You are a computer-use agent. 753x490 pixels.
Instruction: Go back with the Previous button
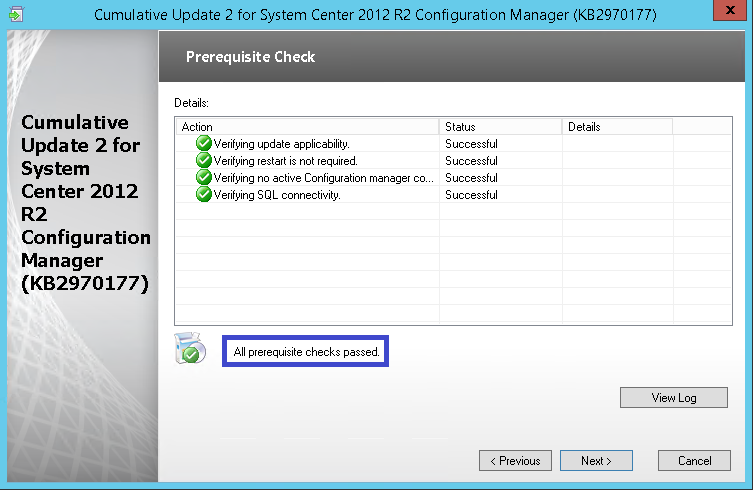tap(515, 461)
